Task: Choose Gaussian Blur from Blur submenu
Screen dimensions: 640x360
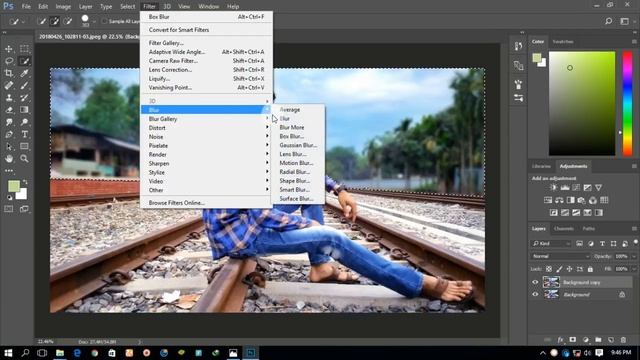Action: click(x=298, y=145)
